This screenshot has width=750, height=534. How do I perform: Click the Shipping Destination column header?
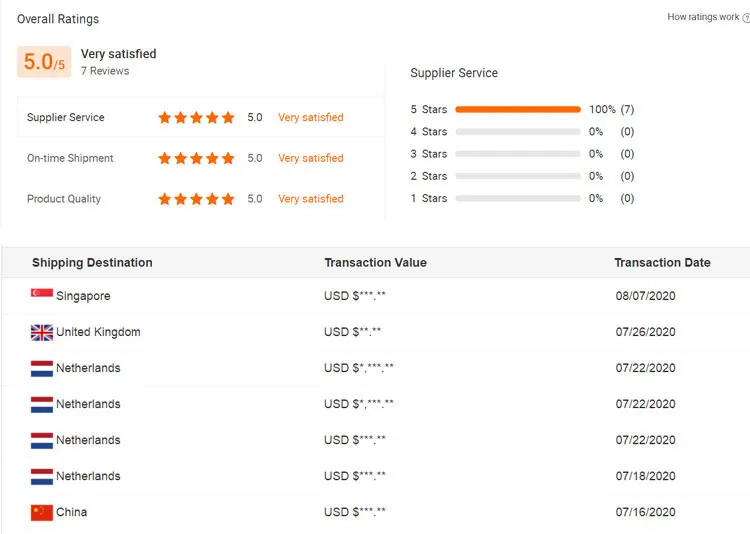(x=92, y=263)
